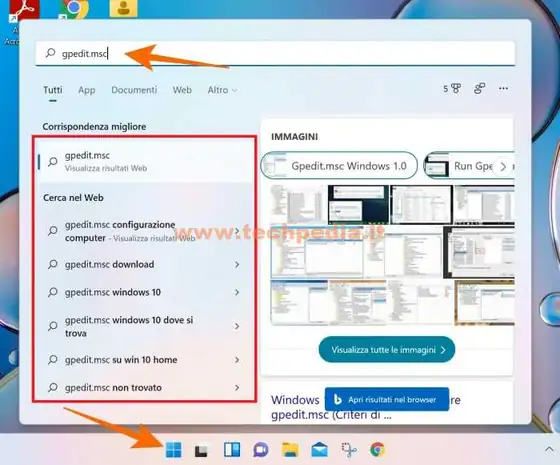Click the 'Gpedit.msc Windows 1.0' image chip
Image resolution: width=560 pixels, height=465 pixels.
(339, 165)
